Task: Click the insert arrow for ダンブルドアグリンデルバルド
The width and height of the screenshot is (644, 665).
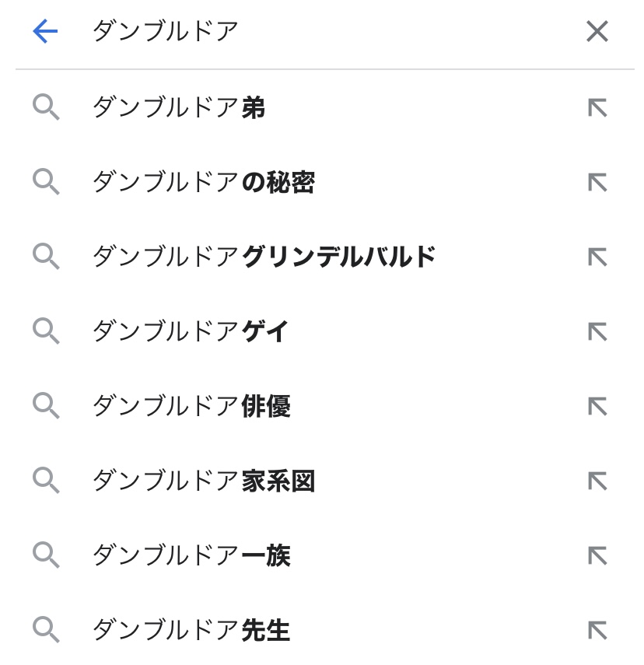Action: click(597, 257)
